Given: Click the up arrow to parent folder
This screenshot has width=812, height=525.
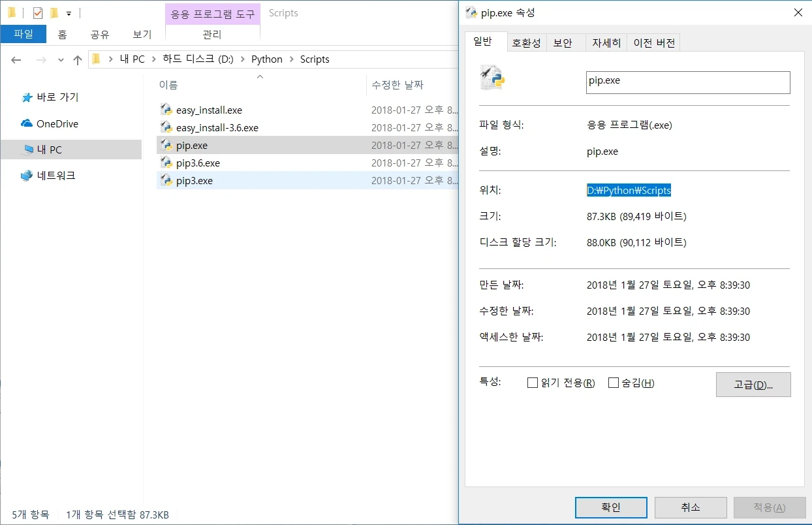Looking at the screenshot, I should pos(78,59).
